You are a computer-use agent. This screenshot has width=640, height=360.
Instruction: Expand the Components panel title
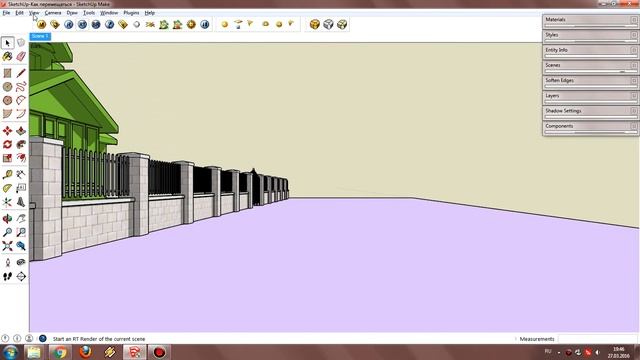click(x=559, y=126)
